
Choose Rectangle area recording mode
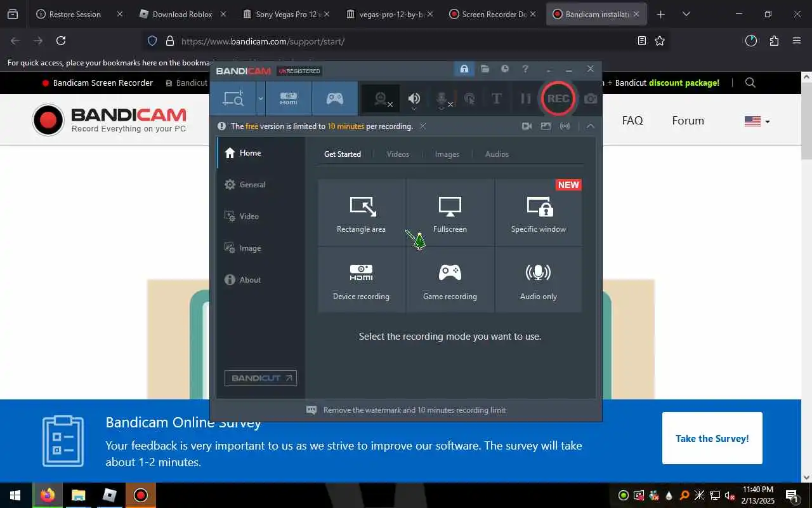click(x=362, y=213)
